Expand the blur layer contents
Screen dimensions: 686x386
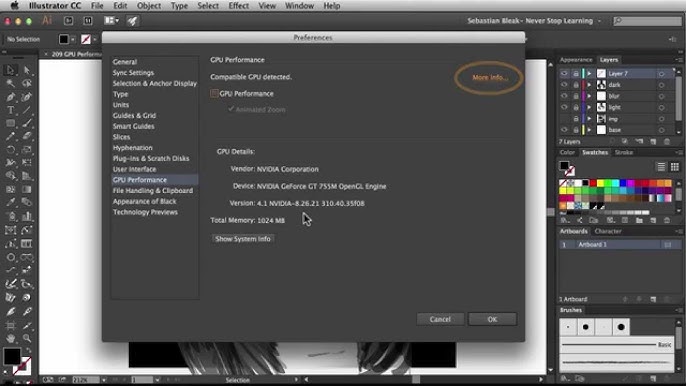point(589,96)
